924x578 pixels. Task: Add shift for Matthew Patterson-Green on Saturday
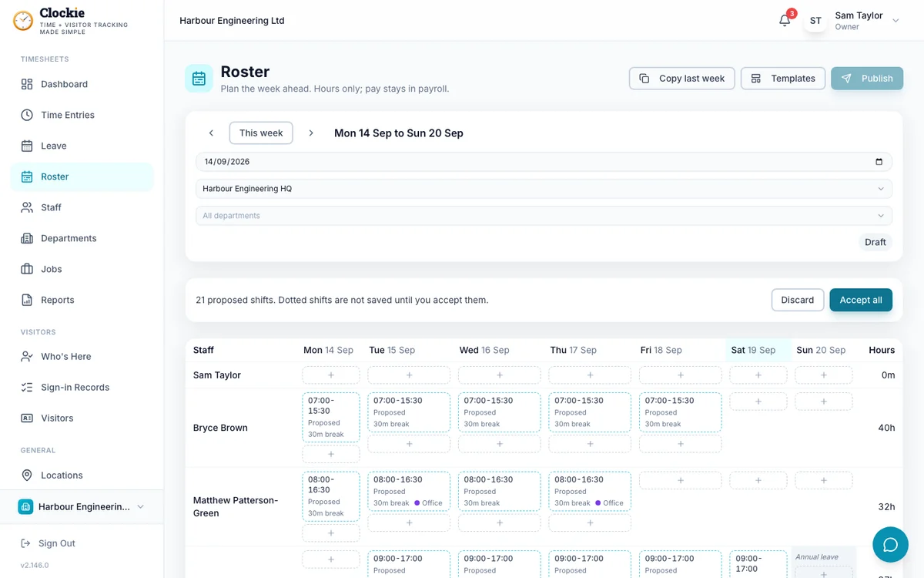pos(758,480)
